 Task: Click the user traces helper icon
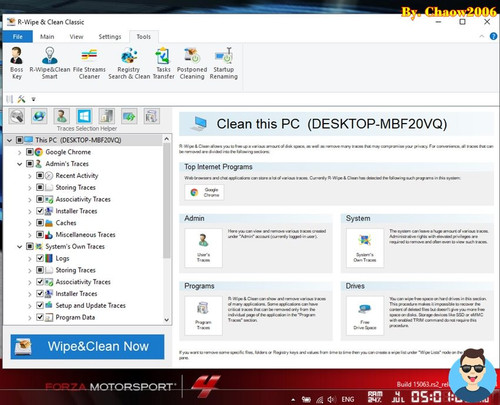click(x=61, y=116)
